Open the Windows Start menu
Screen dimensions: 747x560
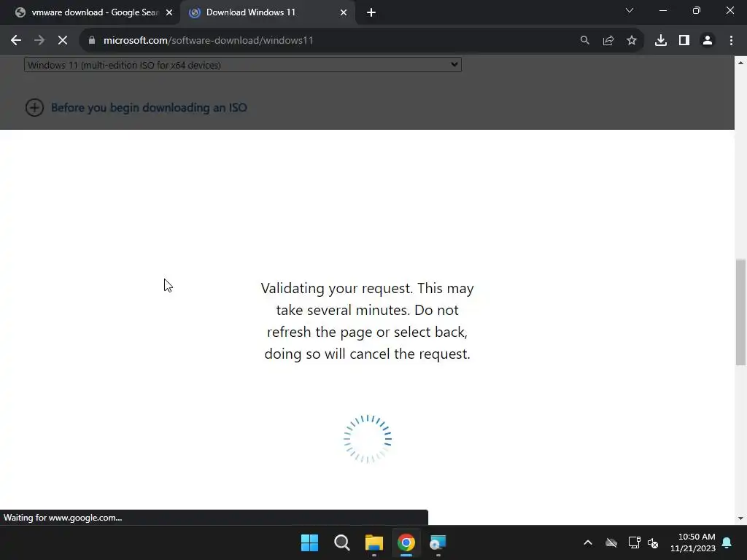tap(309, 542)
